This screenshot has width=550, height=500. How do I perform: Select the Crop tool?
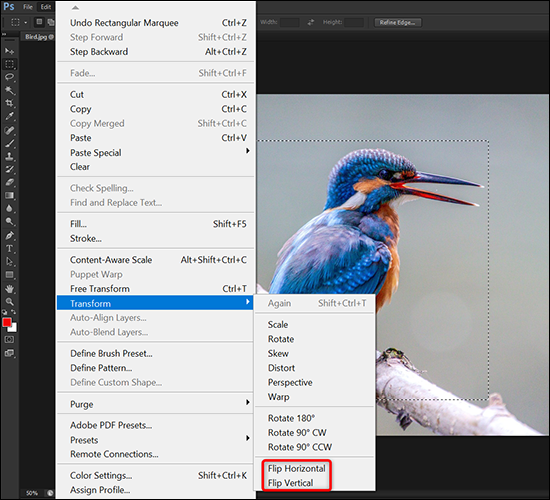point(9,103)
